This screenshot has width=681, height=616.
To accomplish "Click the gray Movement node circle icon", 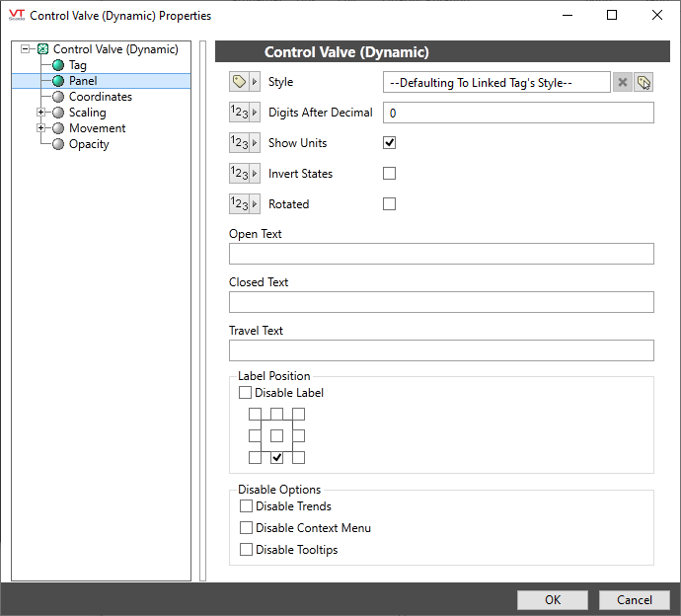I will 58,128.
